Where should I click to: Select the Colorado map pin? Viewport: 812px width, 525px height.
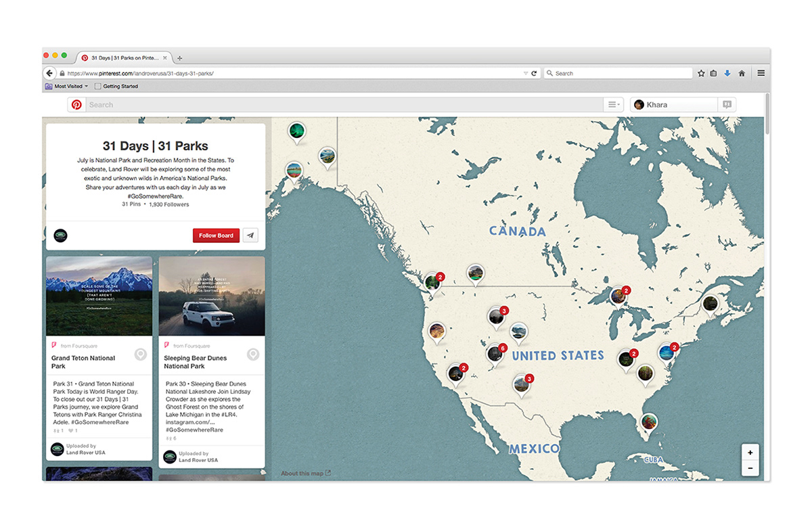[518, 332]
